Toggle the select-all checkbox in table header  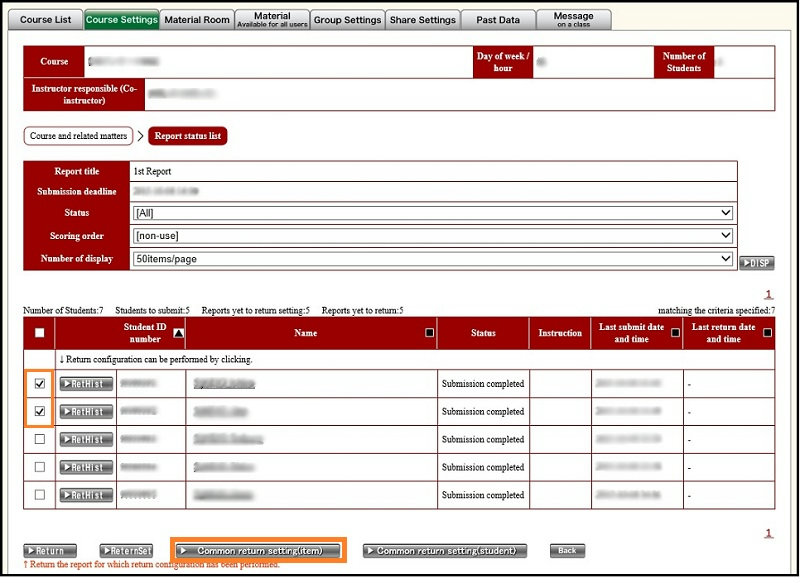[x=39, y=333]
